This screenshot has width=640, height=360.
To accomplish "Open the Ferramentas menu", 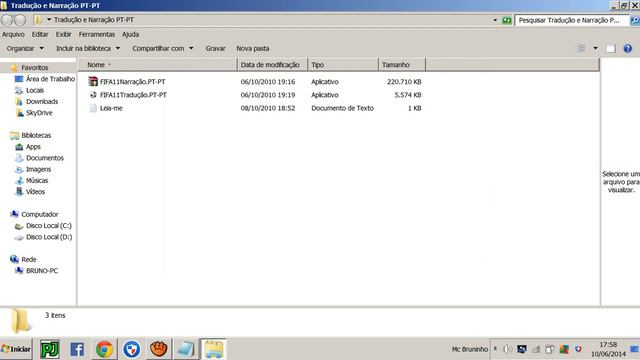I will [x=97, y=35].
